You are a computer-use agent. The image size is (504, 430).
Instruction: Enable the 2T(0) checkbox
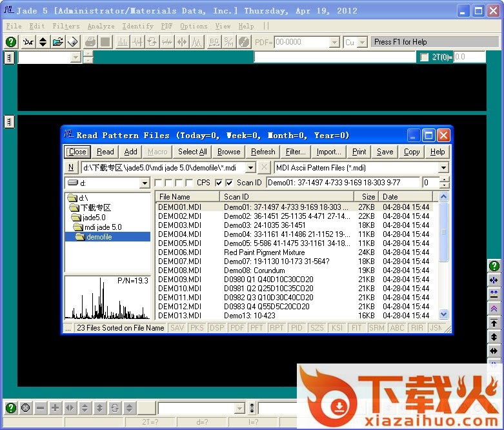[424, 57]
